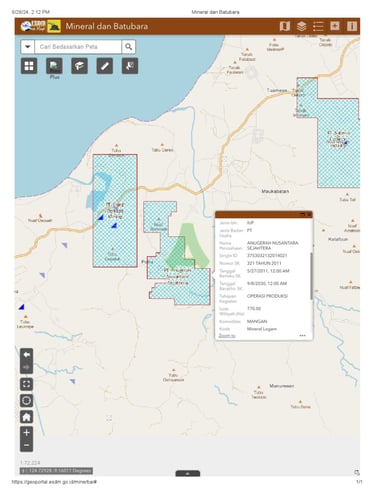Image resolution: width=375 pixels, height=494 pixels.
Task: Open the layer list icon in header
Action: coord(301,26)
